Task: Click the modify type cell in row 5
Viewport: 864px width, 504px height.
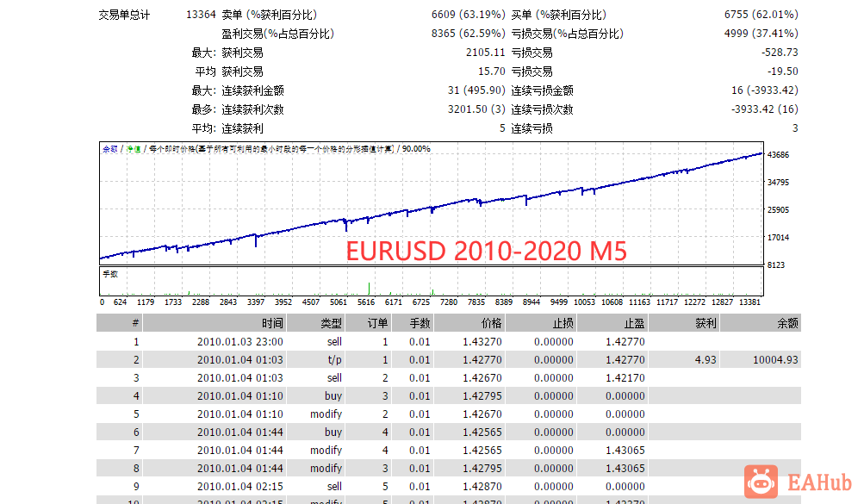Action: pos(326,414)
